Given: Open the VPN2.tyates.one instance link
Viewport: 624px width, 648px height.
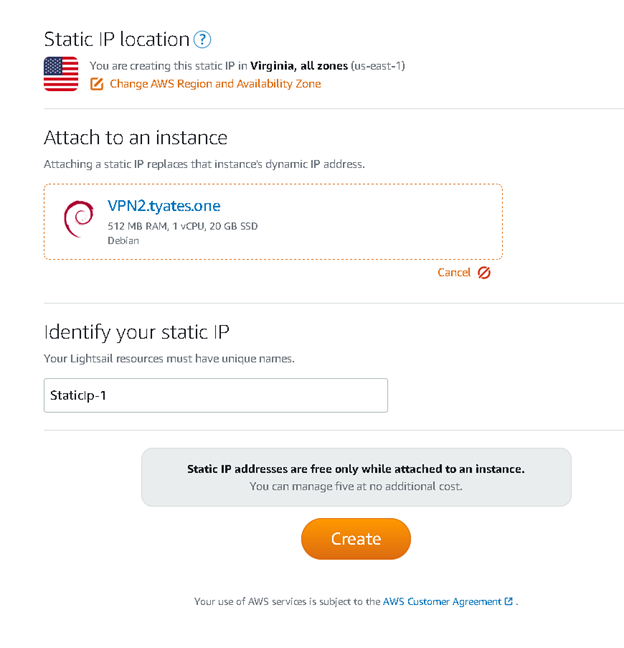Looking at the screenshot, I should click(x=164, y=206).
